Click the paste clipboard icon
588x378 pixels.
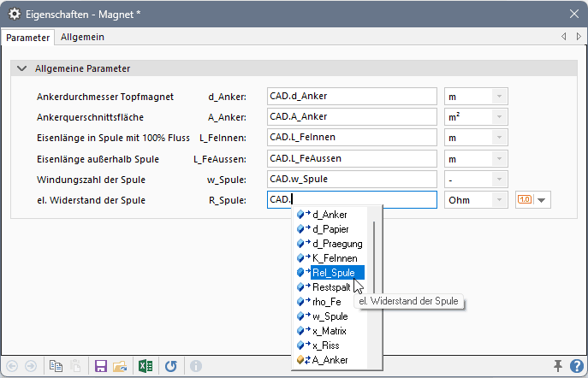coord(75,366)
